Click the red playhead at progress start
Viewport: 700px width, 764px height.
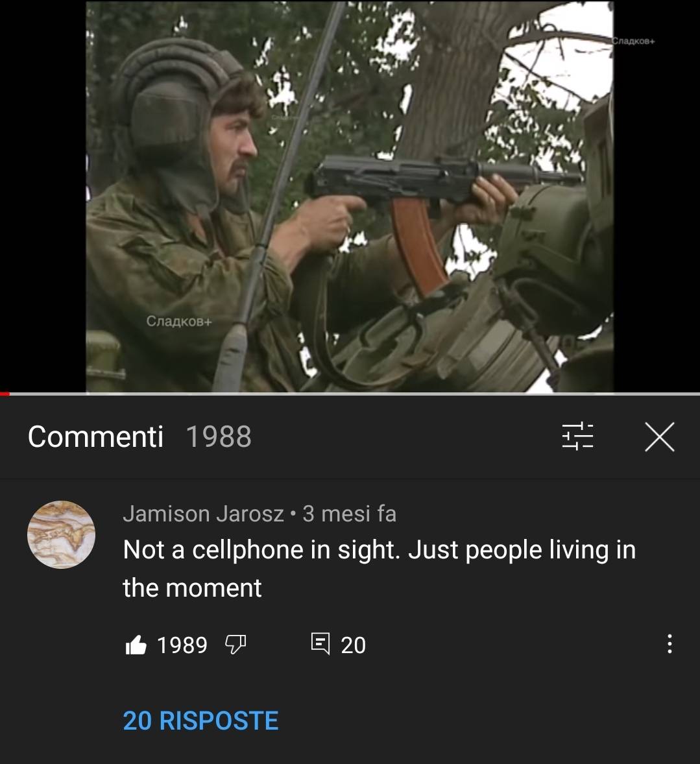pos(5,394)
